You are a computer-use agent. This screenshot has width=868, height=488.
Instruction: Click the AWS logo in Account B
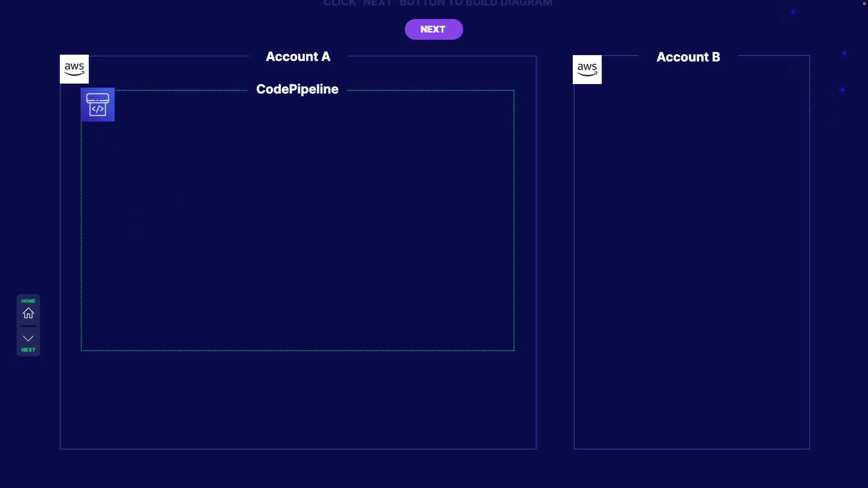pos(587,70)
